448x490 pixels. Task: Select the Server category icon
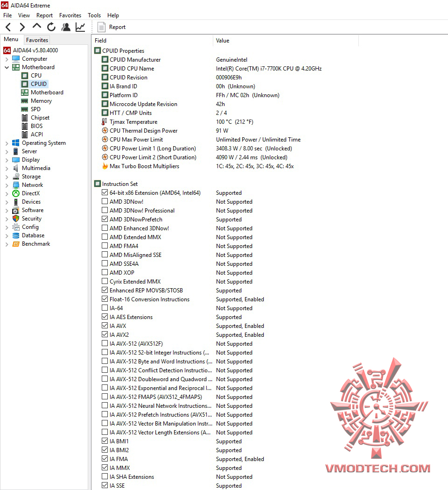click(x=15, y=151)
